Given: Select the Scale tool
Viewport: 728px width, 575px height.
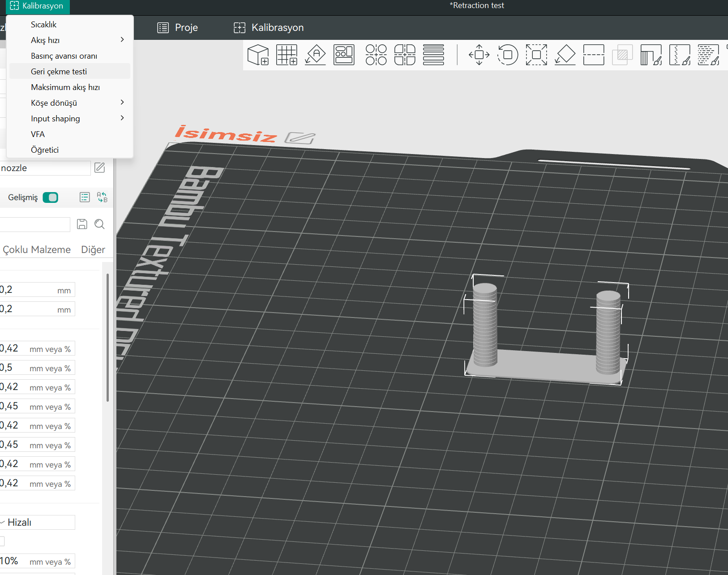Looking at the screenshot, I should (x=536, y=55).
